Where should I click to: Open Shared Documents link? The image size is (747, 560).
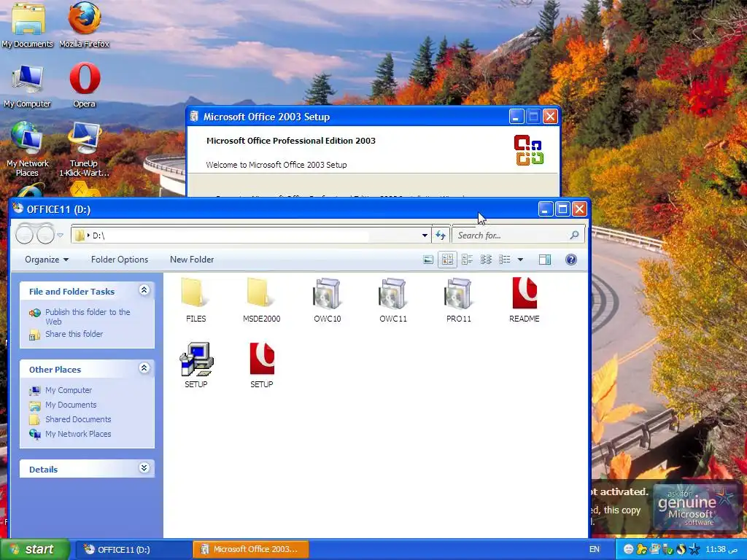[x=78, y=419]
